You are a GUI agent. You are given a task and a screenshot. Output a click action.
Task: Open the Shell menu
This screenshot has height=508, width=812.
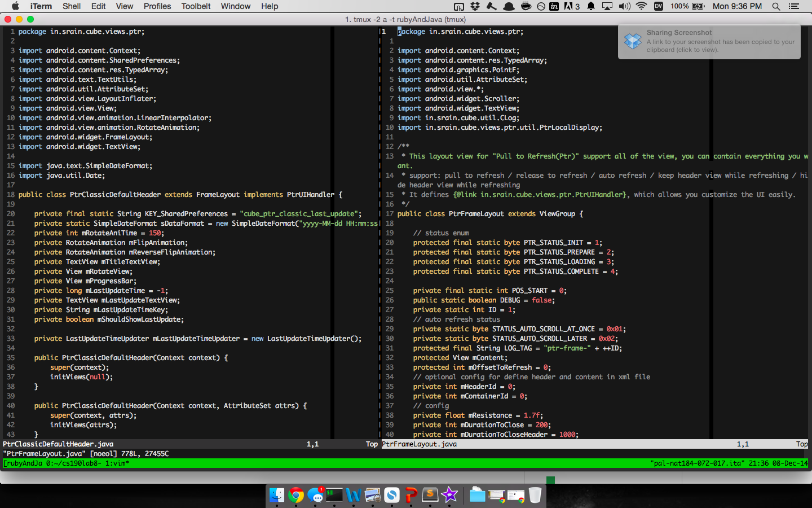click(72, 6)
